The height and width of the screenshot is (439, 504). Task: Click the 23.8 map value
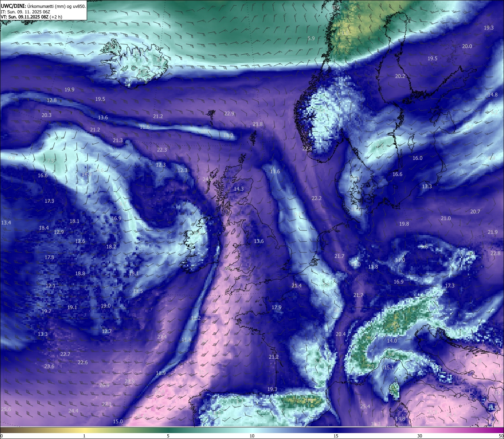pos(258,124)
